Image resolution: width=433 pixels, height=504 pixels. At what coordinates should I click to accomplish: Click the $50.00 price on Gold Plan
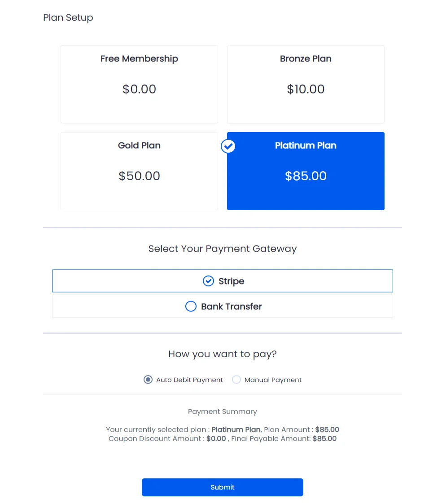click(x=139, y=176)
